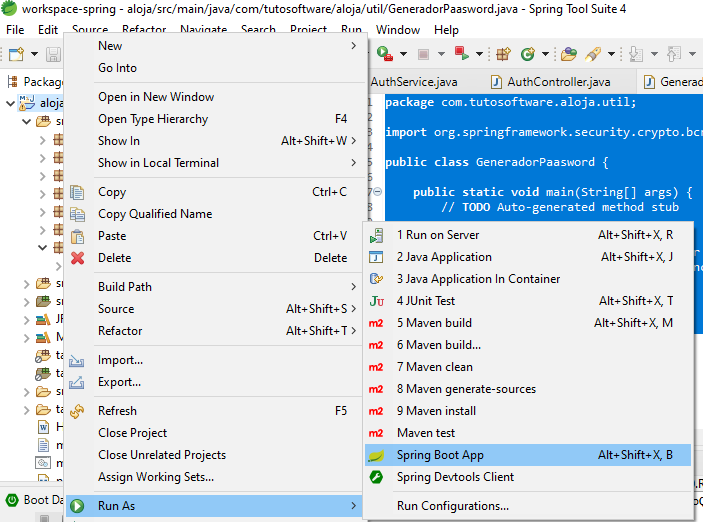Click the Stop toolbar icon

423,54
